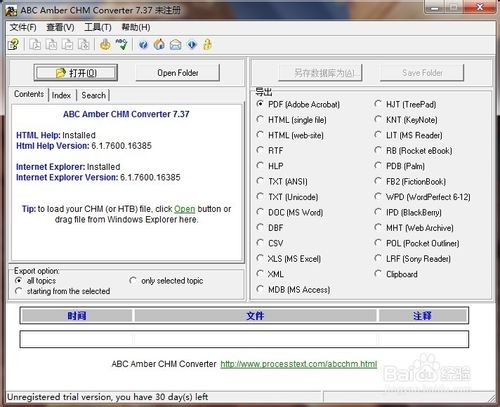Select 'starting from the selected' option

pos(63,291)
